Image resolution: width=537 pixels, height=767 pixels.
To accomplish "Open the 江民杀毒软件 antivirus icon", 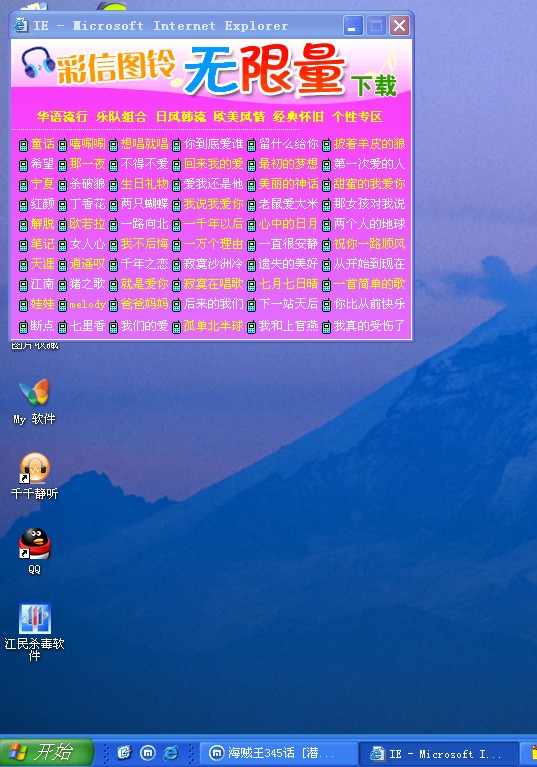I will tap(34, 632).
